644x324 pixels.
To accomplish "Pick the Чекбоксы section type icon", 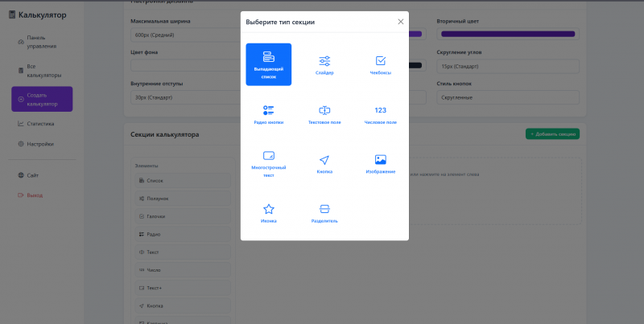I will coord(380,60).
